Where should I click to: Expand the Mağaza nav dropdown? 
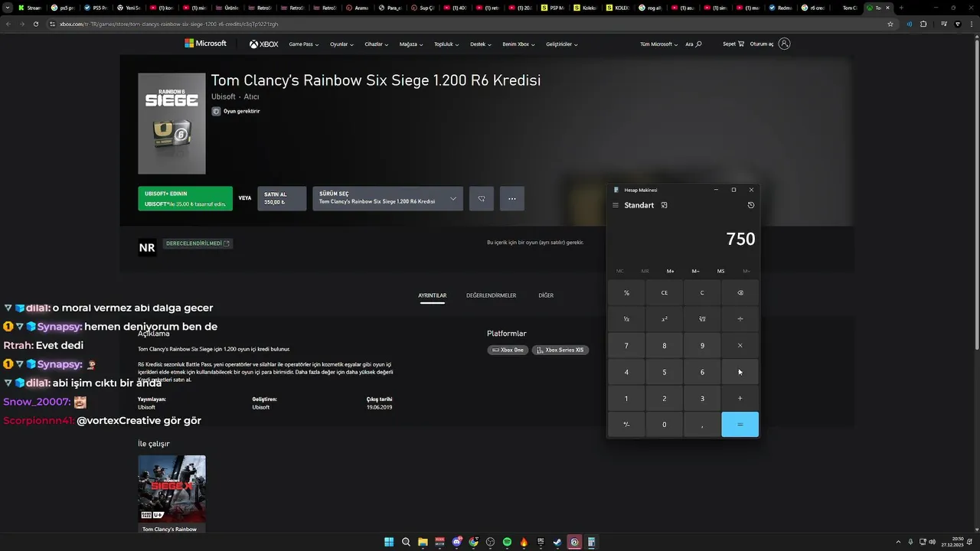coord(410,44)
